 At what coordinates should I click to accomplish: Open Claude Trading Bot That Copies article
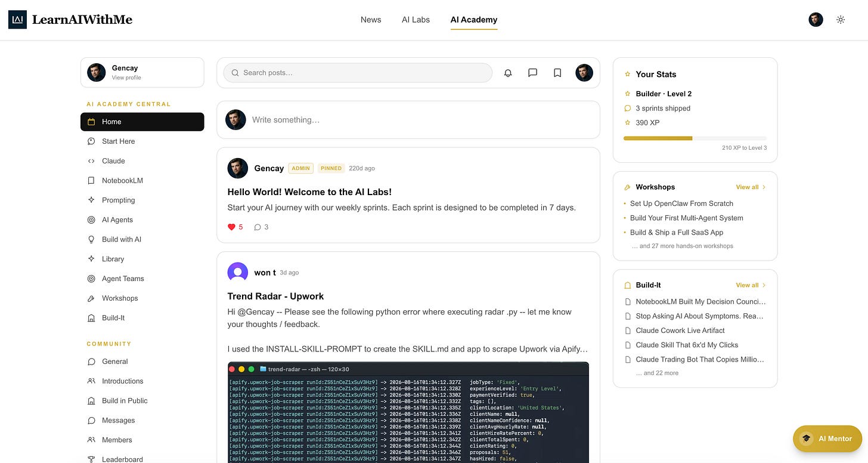coord(700,359)
